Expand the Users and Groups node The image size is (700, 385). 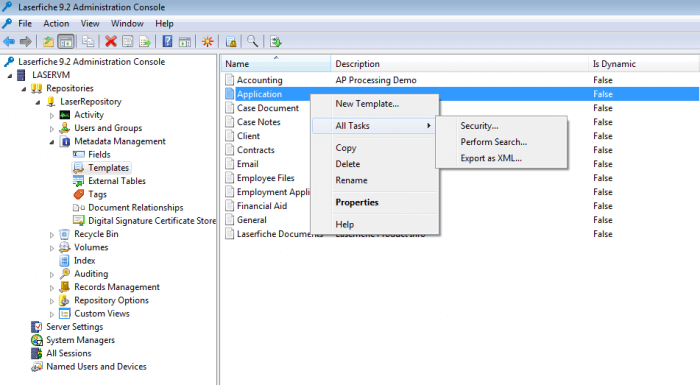coord(52,129)
